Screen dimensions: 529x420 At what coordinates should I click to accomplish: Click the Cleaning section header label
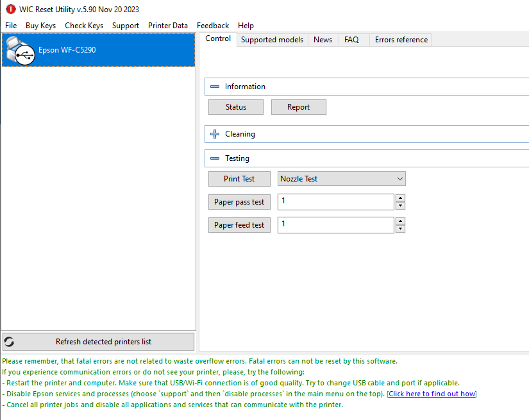coord(240,134)
